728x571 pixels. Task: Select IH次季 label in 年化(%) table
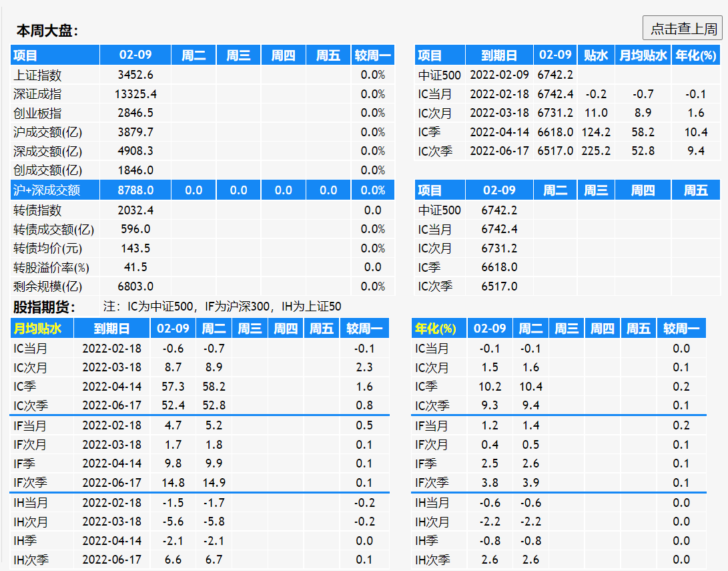[x=432, y=560]
